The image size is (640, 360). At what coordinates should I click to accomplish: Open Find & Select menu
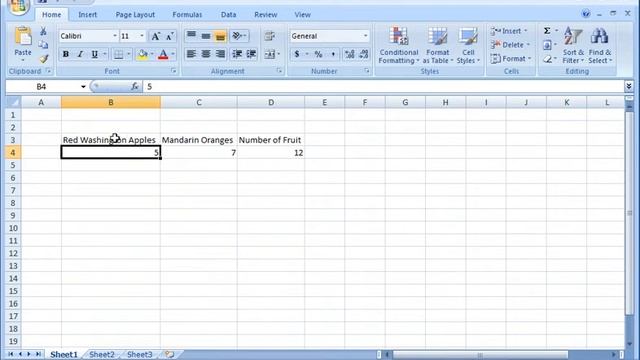(x=600, y=45)
